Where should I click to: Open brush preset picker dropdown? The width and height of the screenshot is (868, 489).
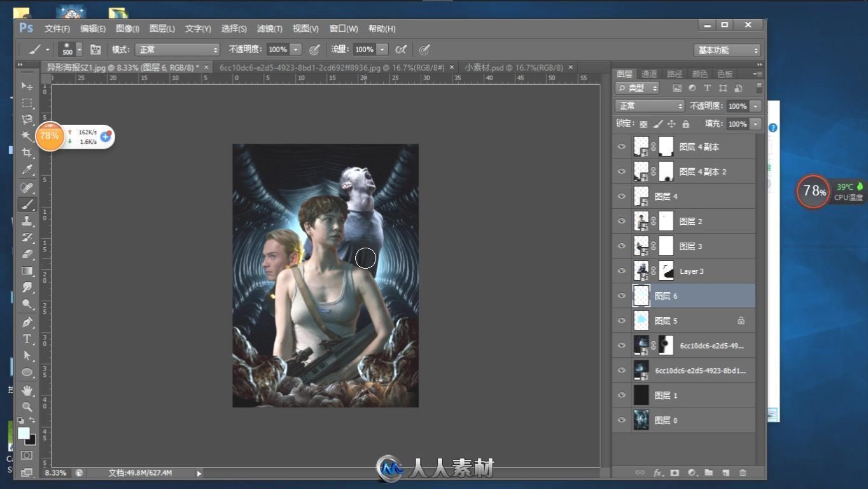pos(79,49)
